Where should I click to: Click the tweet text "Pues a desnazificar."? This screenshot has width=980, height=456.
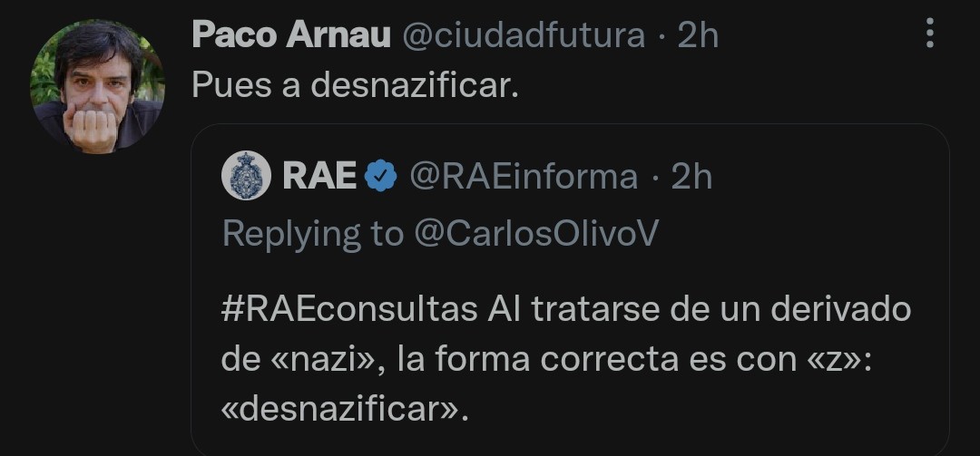[x=355, y=85]
